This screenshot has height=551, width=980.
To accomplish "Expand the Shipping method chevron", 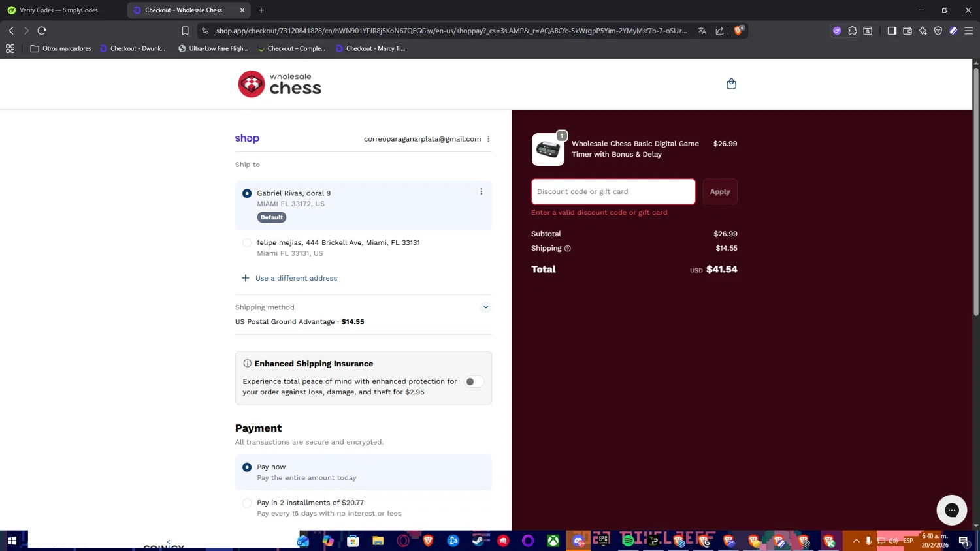I will point(485,307).
